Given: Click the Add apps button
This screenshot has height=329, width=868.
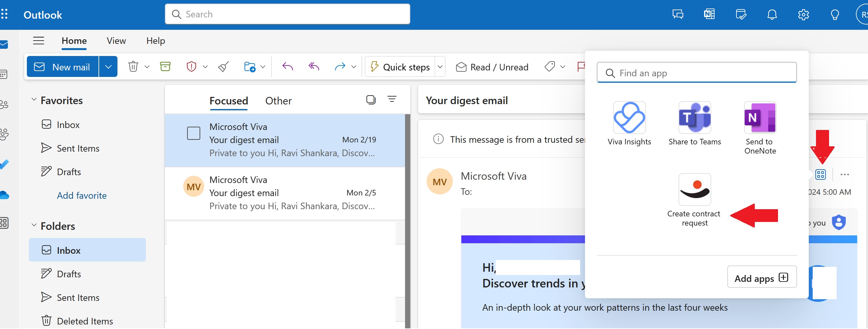Looking at the screenshot, I should pyautogui.click(x=762, y=277).
